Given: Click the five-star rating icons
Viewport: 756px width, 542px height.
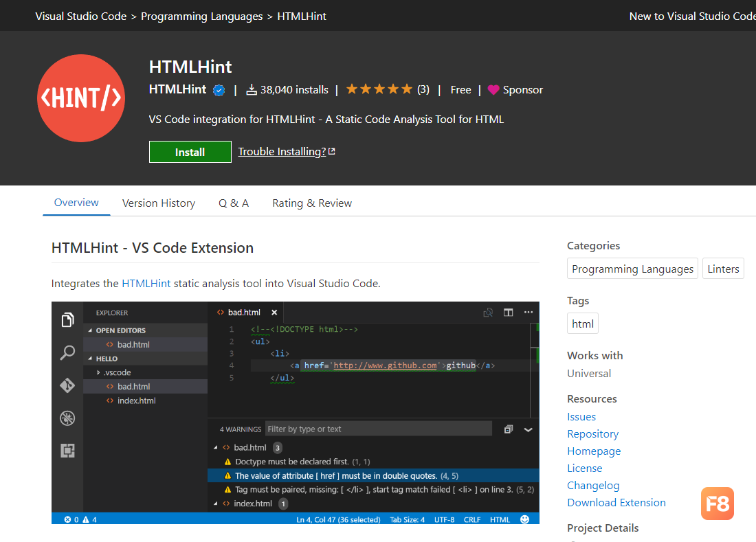Looking at the screenshot, I should coord(379,89).
